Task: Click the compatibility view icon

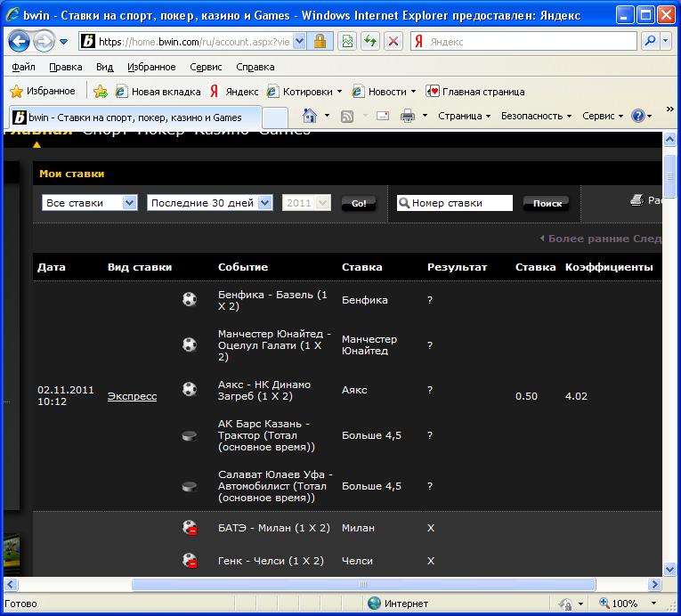Action: [x=347, y=42]
